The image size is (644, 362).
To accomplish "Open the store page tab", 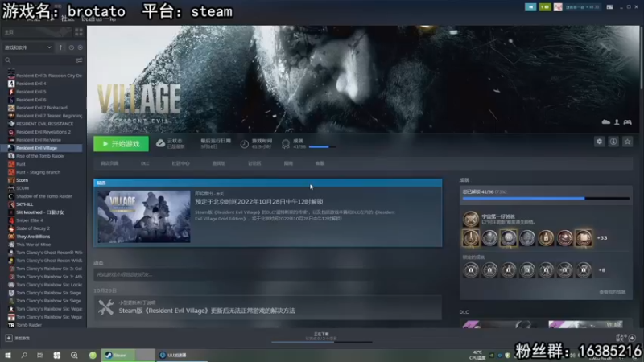I will point(109,163).
